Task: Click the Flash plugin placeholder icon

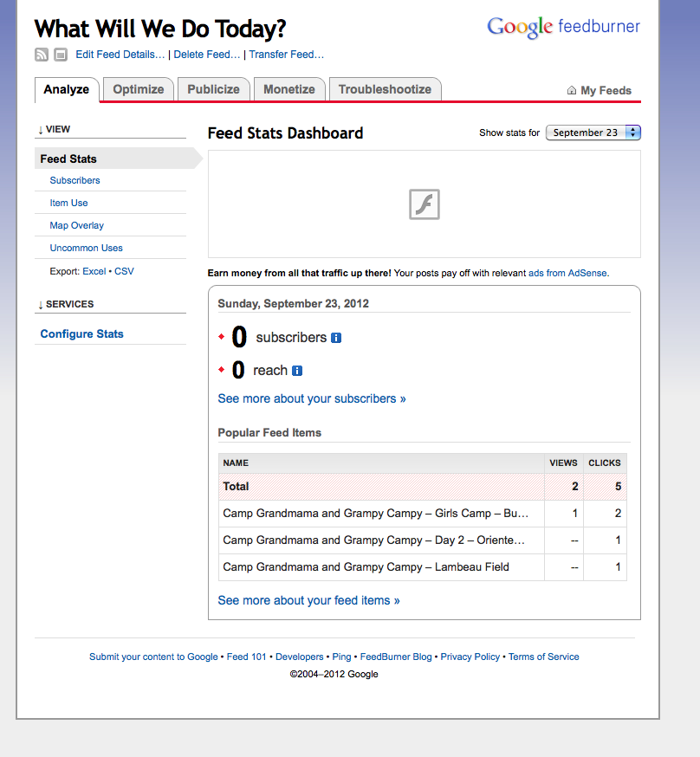Action: 425,204
